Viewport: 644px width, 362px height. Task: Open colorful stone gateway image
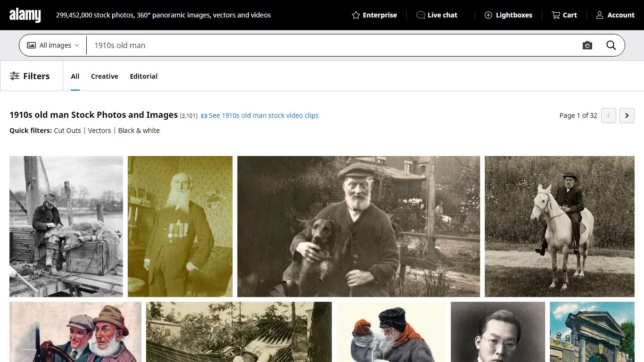coord(592,332)
